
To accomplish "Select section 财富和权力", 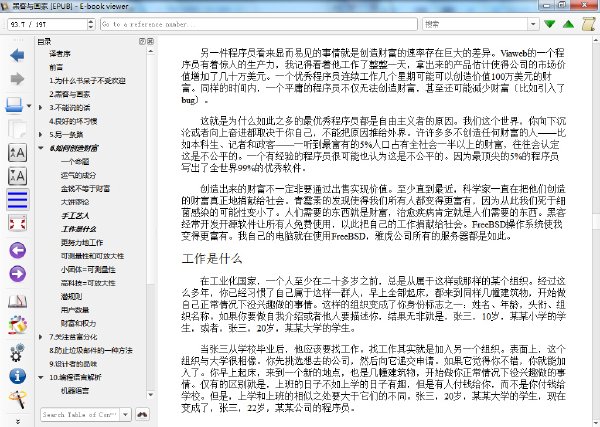I will pyautogui.click(x=78, y=323).
